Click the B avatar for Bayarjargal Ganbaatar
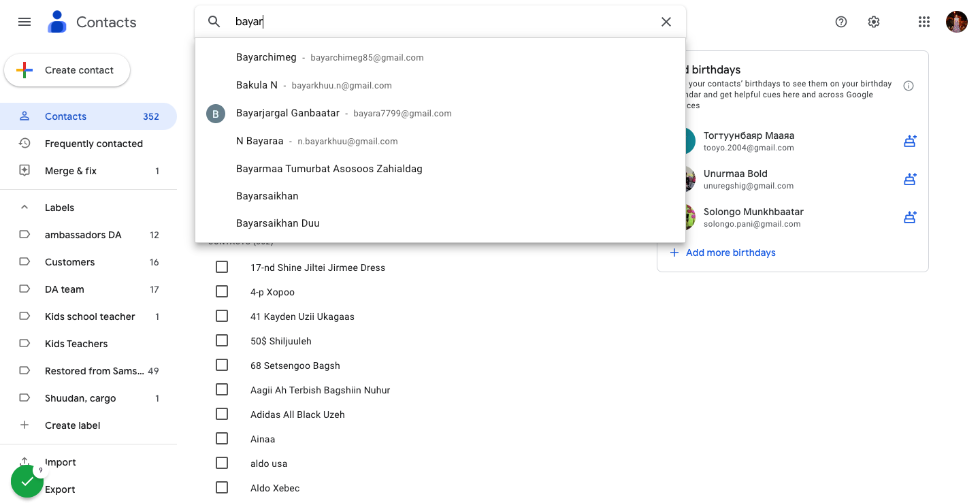980x503 pixels. [216, 114]
